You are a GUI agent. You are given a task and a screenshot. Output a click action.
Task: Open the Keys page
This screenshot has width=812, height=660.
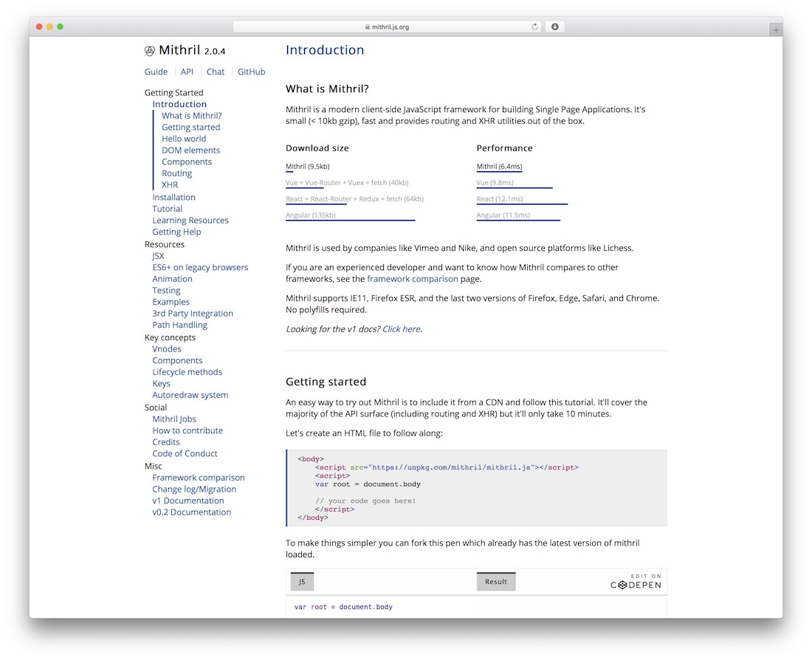(x=161, y=383)
